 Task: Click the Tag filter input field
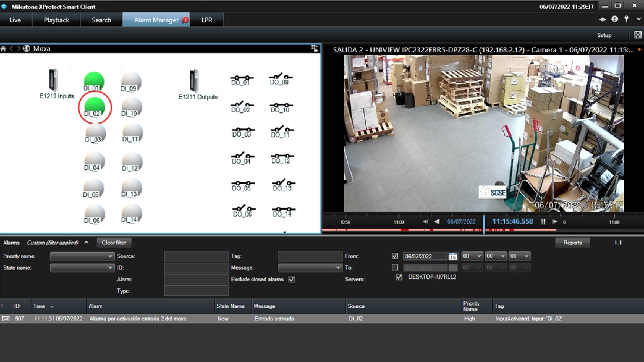tap(310, 256)
